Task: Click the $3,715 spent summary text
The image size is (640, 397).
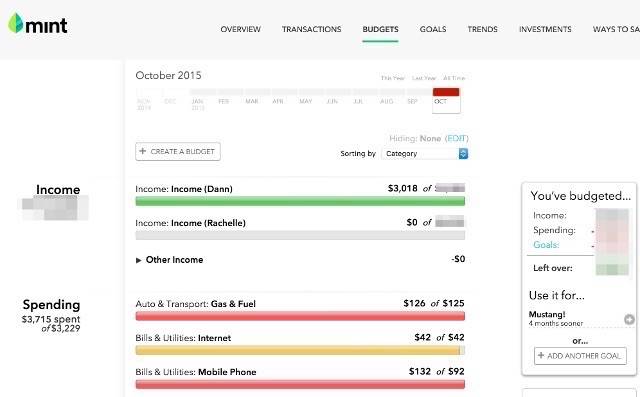Action: [51, 319]
